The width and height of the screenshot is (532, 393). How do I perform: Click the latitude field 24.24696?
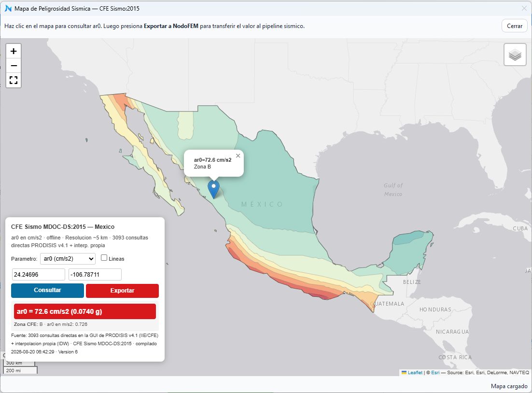click(x=38, y=275)
